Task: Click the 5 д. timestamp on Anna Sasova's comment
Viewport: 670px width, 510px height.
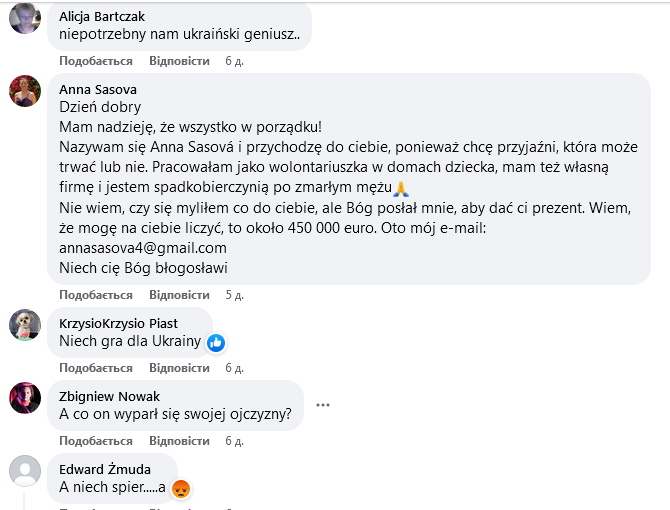Action: click(x=235, y=295)
